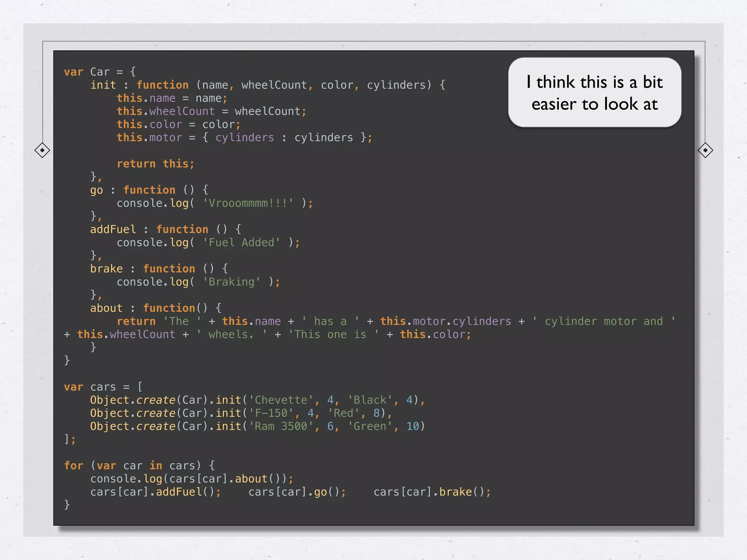Click the 'Chevette' string in Object.create call
This screenshot has height=560, width=747.
(281, 400)
